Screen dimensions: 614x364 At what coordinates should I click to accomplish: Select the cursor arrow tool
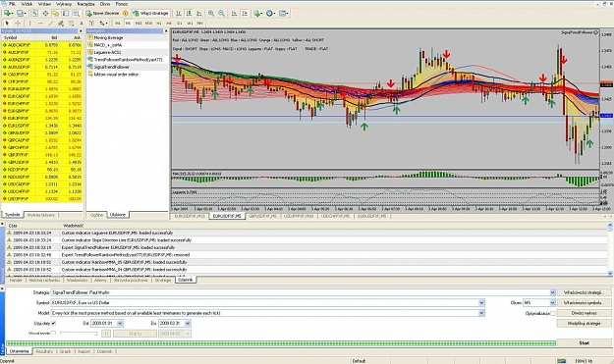tap(7, 24)
